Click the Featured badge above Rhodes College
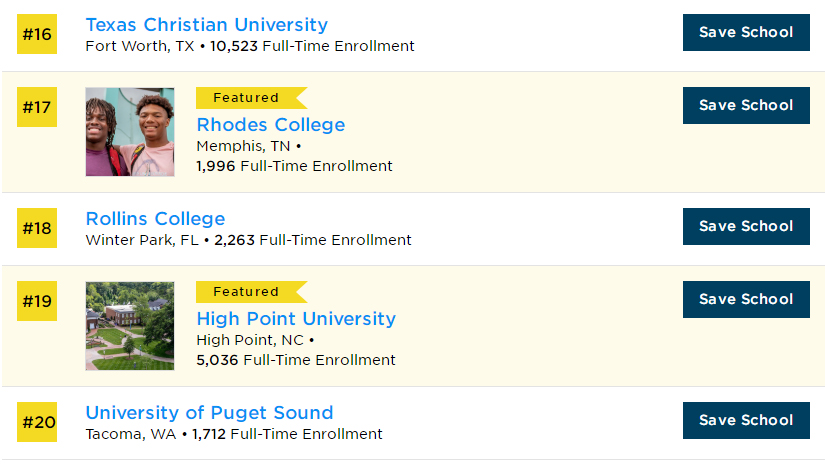 (x=251, y=98)
